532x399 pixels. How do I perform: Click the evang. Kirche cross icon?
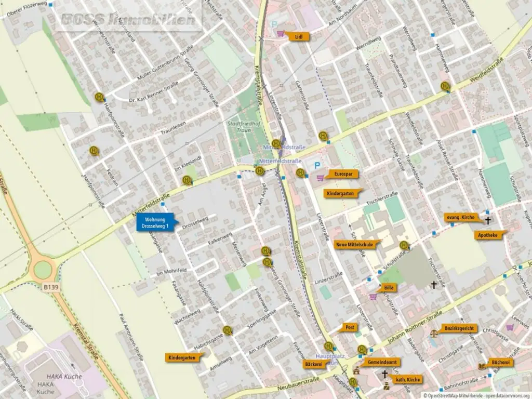point(488,220)
